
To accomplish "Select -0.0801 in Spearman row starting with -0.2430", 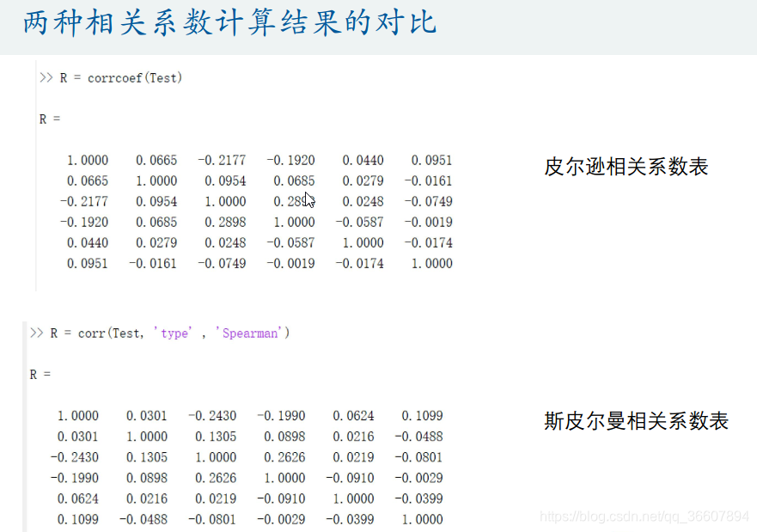I will tap(418, 457).
